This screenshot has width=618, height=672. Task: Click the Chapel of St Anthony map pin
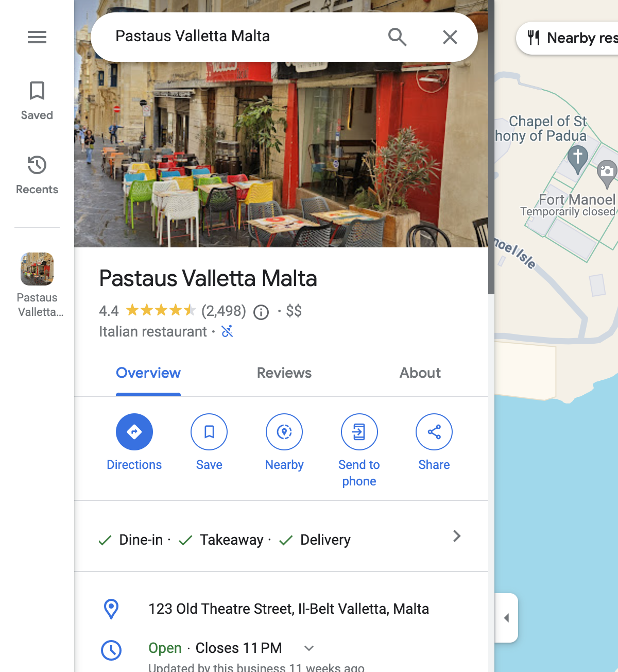(578, 160)
